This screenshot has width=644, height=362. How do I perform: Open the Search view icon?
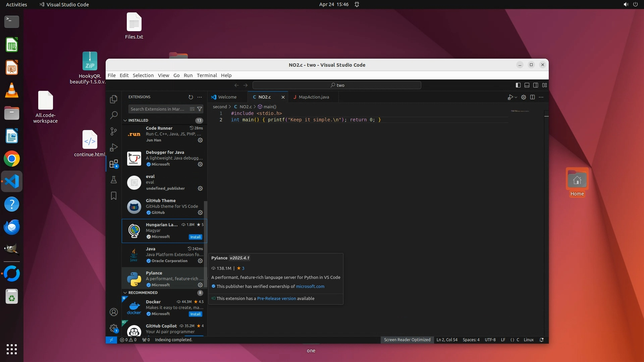point(114,115)
